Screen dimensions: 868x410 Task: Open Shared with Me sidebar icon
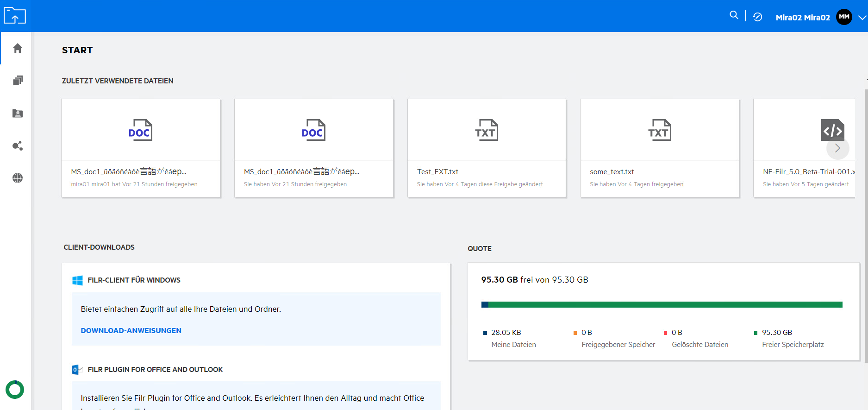[x=18, y=114]
